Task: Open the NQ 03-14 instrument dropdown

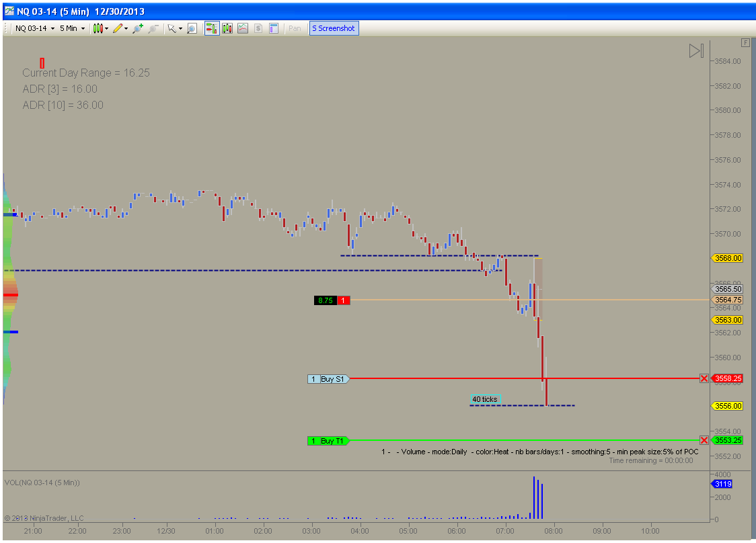Action: pos(35,28)
